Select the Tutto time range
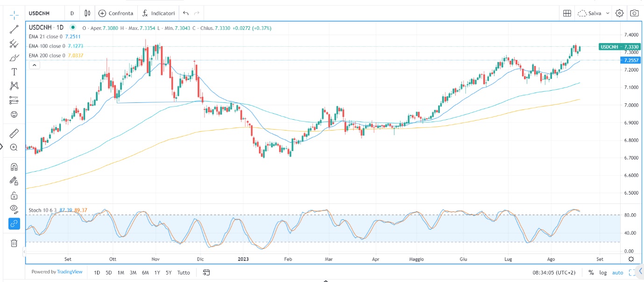The width and height of the screenshot is (644, 282). tap(183, 272)
